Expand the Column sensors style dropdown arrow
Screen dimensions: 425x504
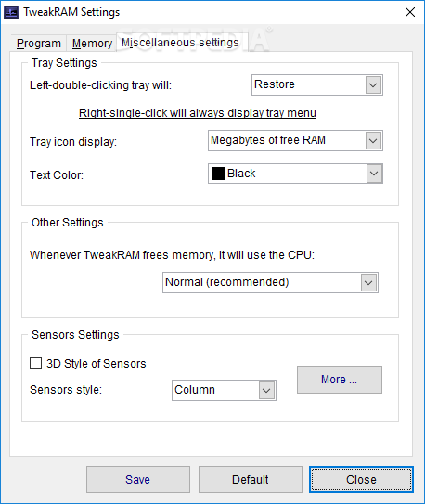[x=266, y=391]
